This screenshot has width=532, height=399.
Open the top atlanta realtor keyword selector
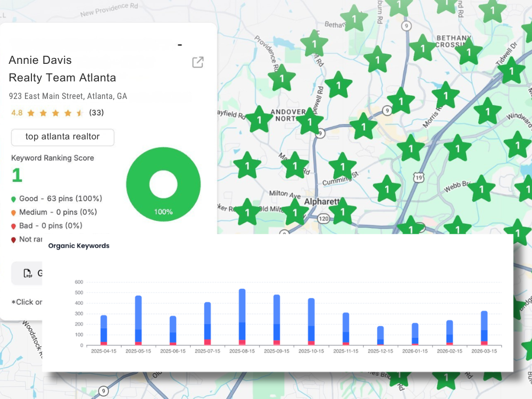62,137
